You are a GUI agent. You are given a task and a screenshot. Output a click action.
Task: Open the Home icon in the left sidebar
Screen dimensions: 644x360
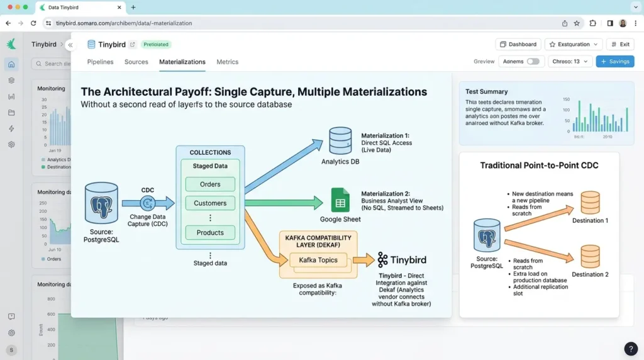[11, 64]
